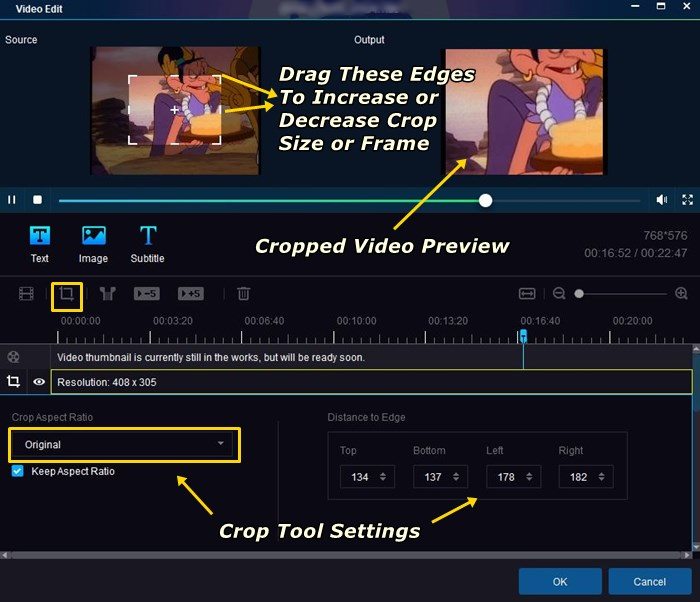This screenshot has height=602, width=700.
Task: Click the Text overlay icon
Action: [x=40, y=236]
